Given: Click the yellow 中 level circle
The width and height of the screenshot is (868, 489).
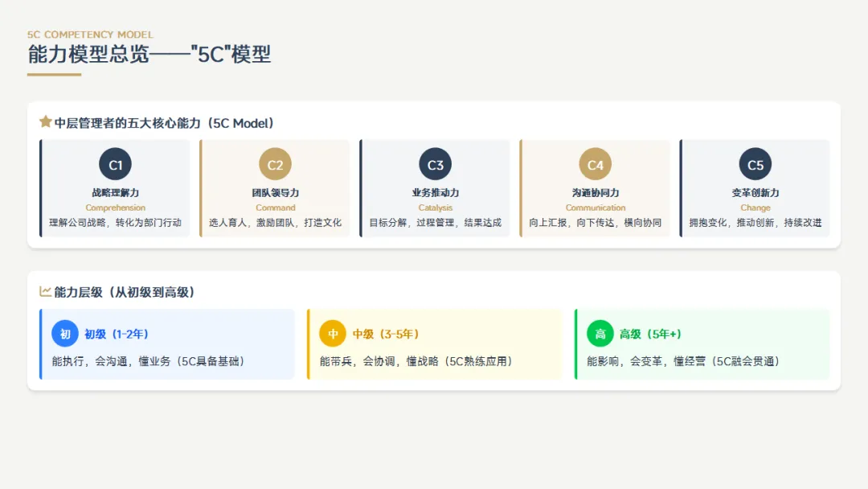Looking at the screenshot, I should coord(333,334).
